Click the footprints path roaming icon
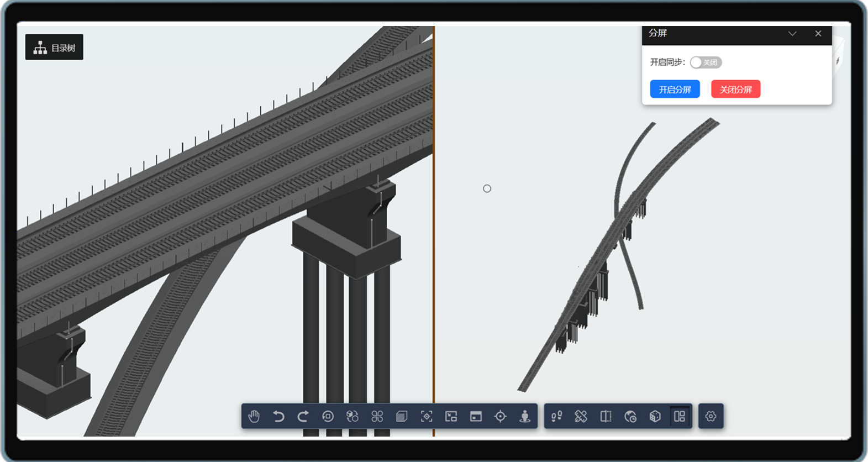This screenshot has height=462, width=868. 556,416
